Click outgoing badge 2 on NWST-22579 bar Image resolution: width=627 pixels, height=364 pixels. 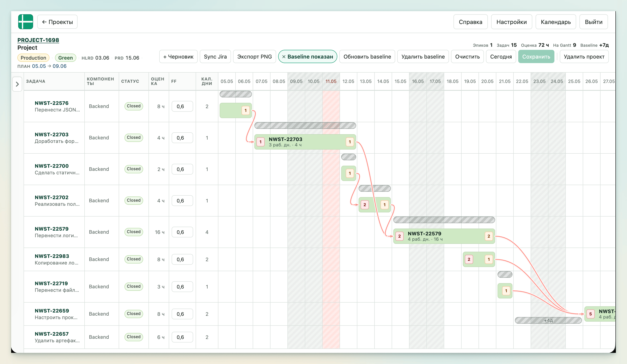point(489,236)
